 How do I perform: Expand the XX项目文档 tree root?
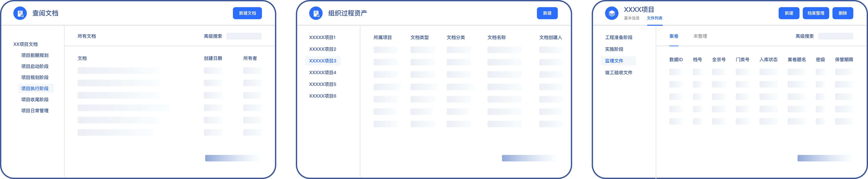(25, 44)
